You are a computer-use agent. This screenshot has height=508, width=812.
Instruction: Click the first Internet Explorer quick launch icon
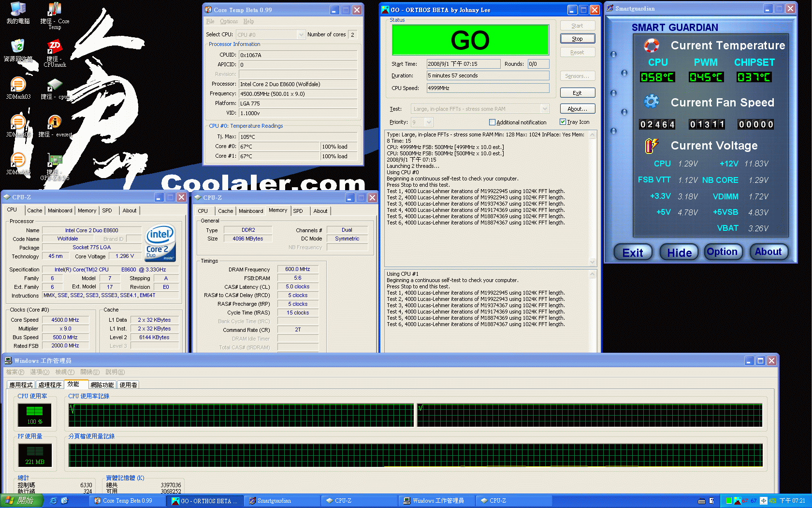point(53,501)
